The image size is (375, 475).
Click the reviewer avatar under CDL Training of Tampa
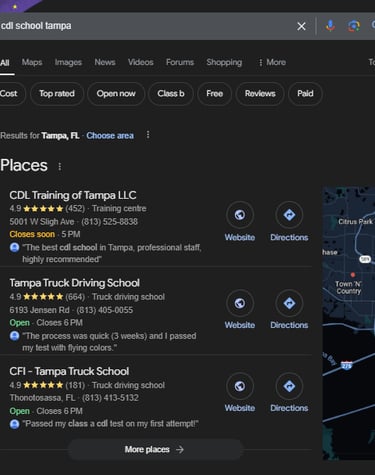click(x=14, y=248)
